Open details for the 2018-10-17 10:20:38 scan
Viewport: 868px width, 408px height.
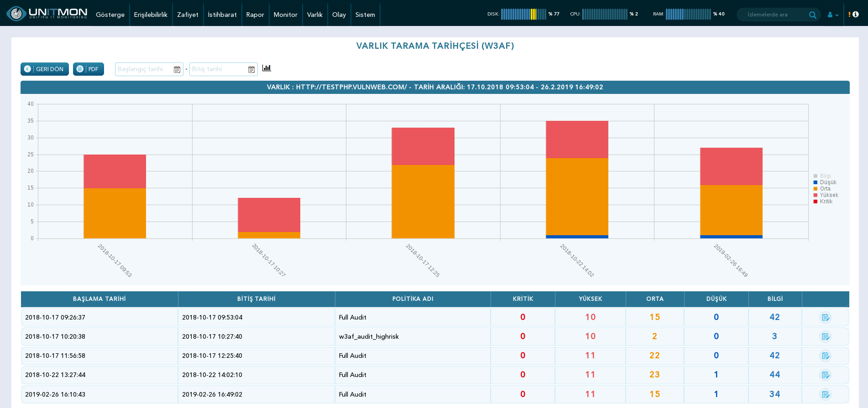click(826, 336)
